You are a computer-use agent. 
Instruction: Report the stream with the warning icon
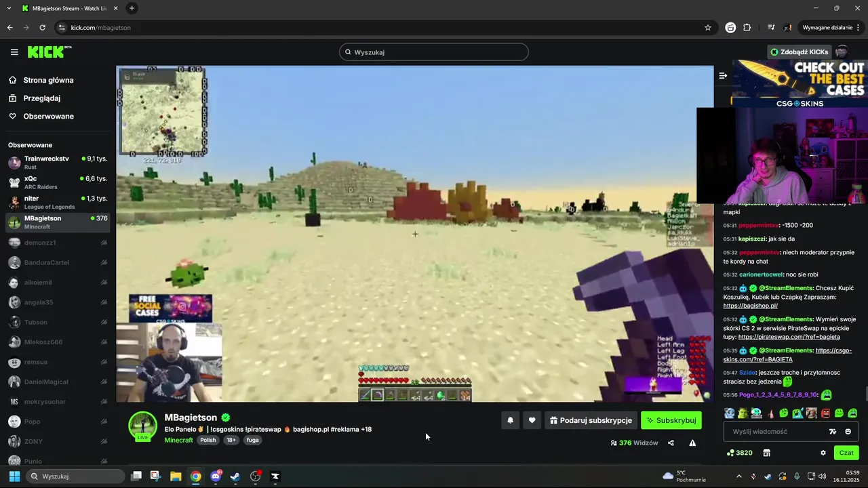point(692,443)
